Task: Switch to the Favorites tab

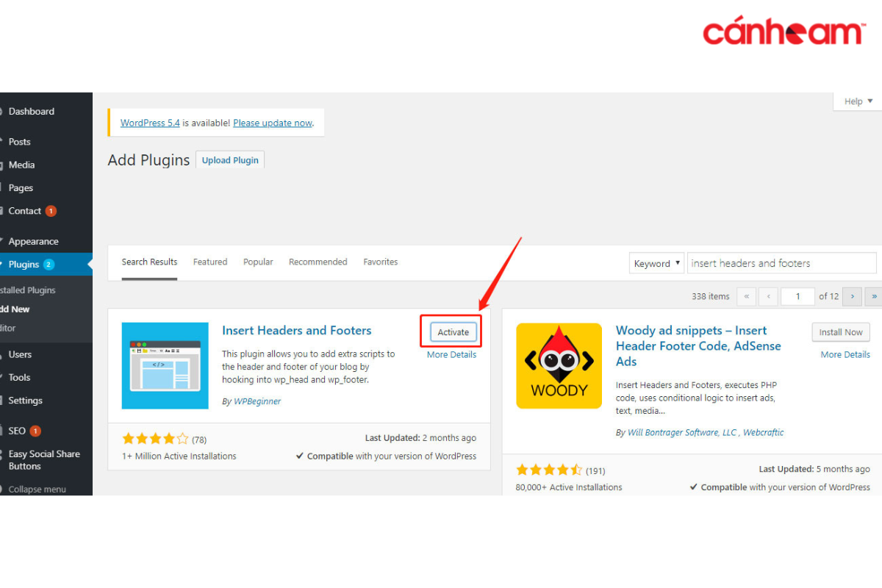Action: pyautogui.click(x=381, y=262)
